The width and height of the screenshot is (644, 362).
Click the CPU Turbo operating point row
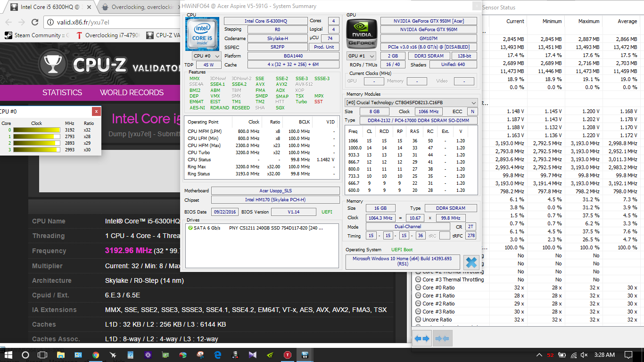coord(262,152)
